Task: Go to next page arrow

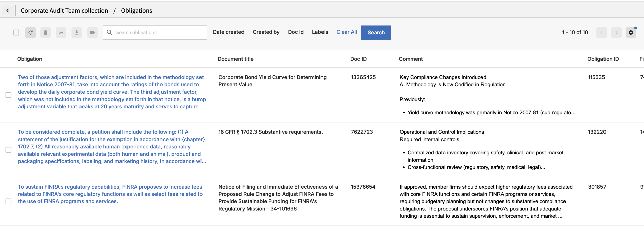Action: (x=616, y=32)
